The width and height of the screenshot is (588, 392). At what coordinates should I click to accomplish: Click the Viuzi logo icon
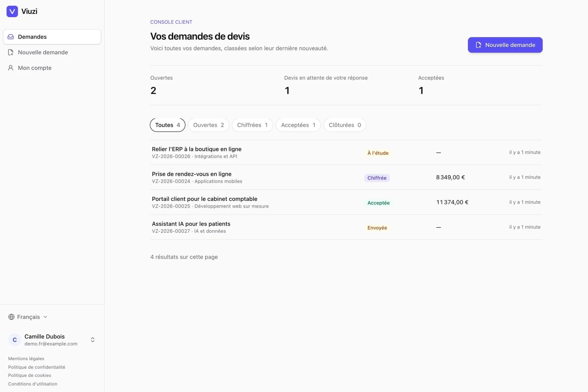[12, 11]
